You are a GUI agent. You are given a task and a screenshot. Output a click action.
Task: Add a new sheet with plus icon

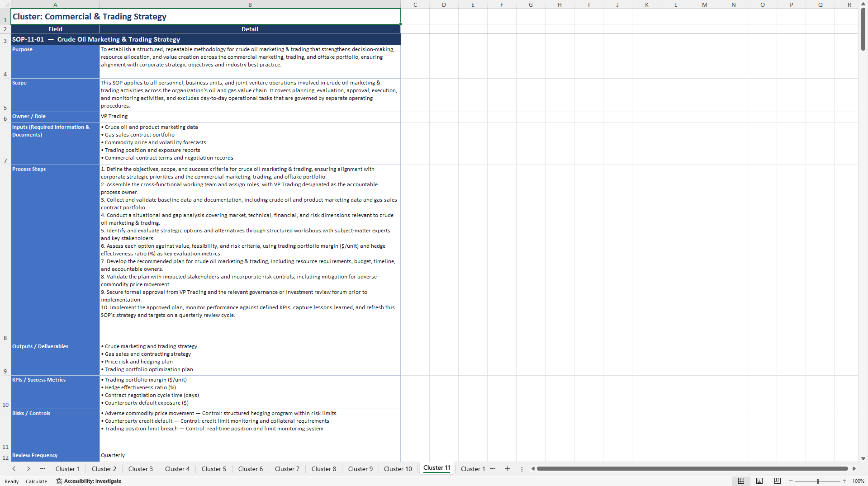click(507, 469)
